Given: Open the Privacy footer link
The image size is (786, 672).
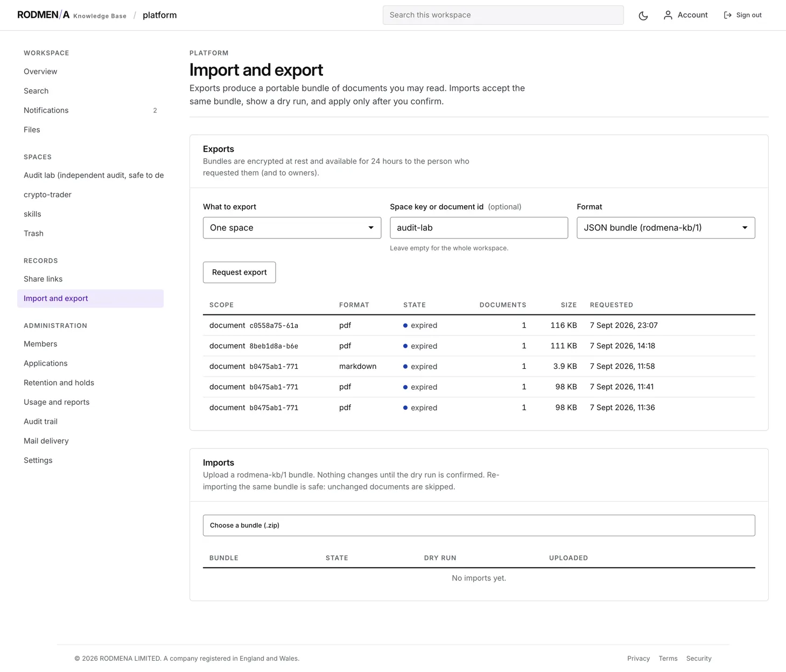Looking at the screenshot, I should click(638, 659).
